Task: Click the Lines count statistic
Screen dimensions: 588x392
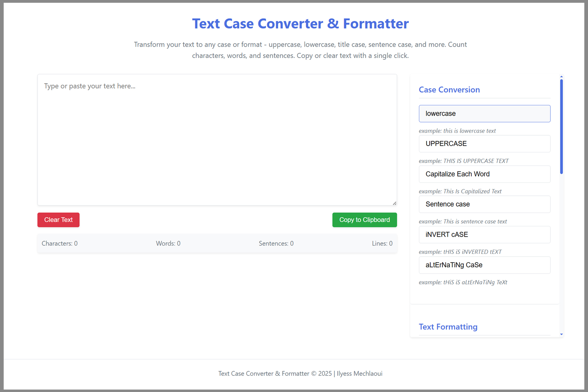Action: (382, 243)
